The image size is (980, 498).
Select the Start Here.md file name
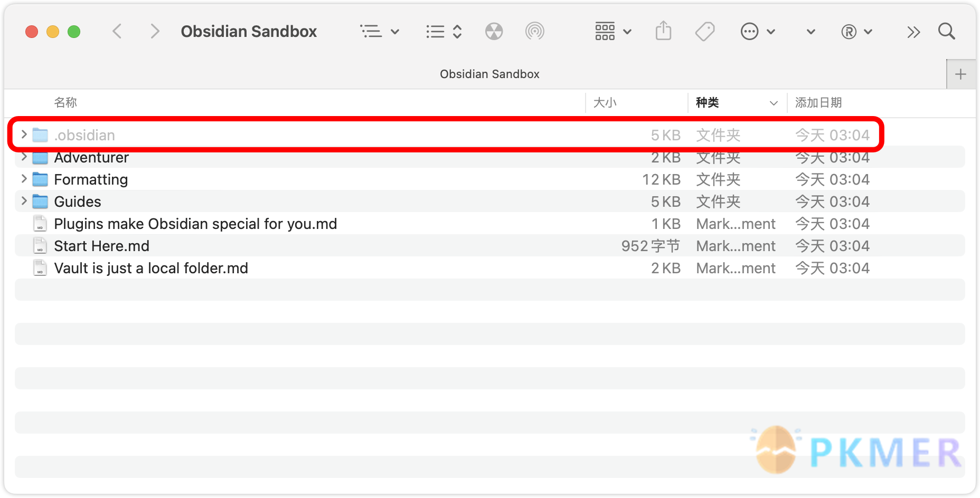(101, 246)
